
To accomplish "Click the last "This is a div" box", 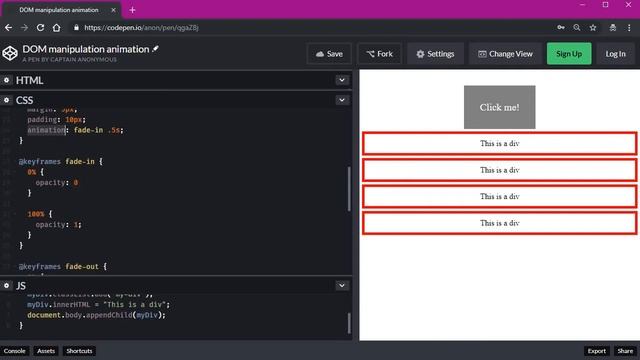I will (x=500, y=223).
